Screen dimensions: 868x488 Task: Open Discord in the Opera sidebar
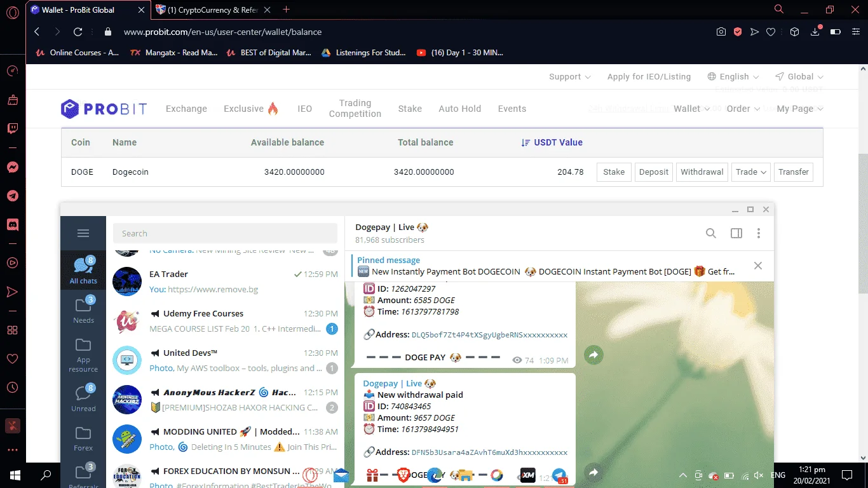(12, 224)
